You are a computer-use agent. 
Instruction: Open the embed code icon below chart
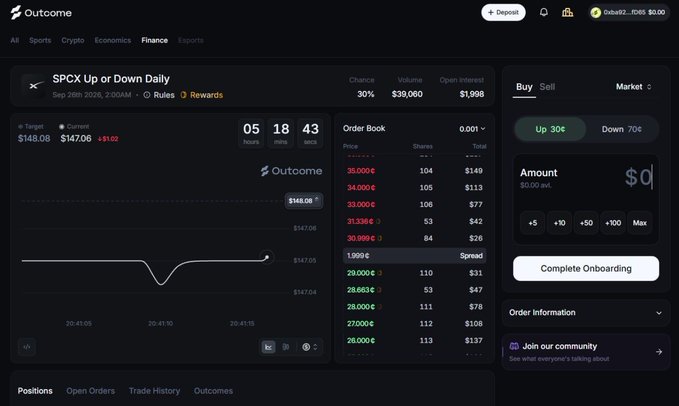[27, 347]
